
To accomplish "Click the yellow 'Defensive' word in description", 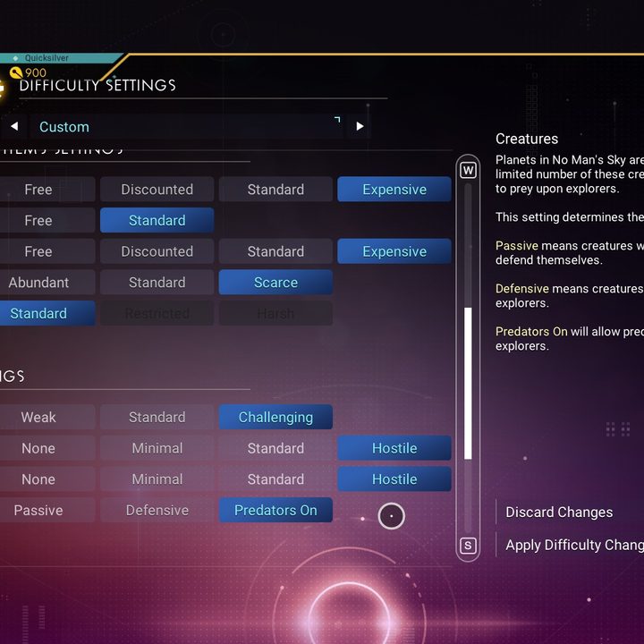I will pyautogui.click(x=522, y=289).
